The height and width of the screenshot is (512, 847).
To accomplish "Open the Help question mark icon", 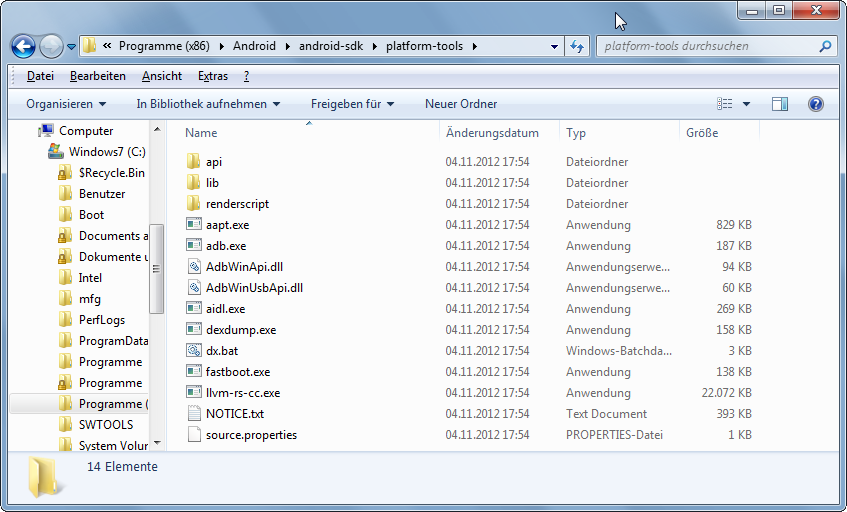I will point(816,104).
